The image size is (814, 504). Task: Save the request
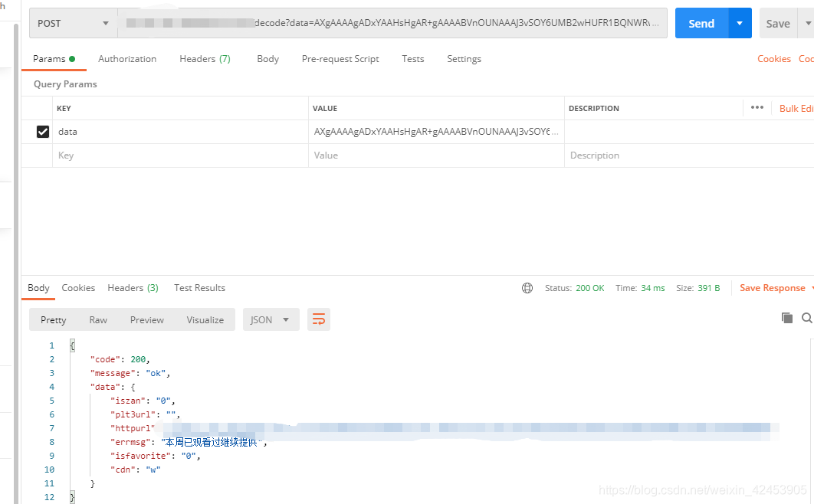pyautogui.click(x=778, y=23)
